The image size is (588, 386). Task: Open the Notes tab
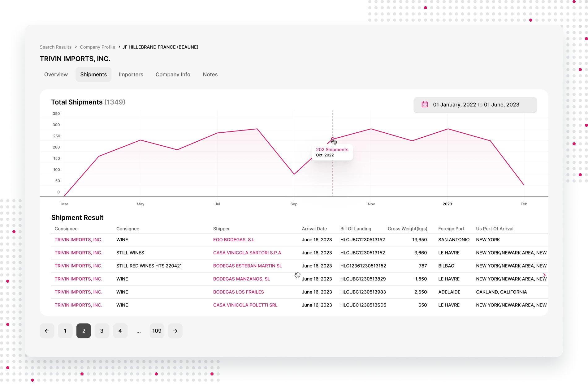(x=210, y=75)
